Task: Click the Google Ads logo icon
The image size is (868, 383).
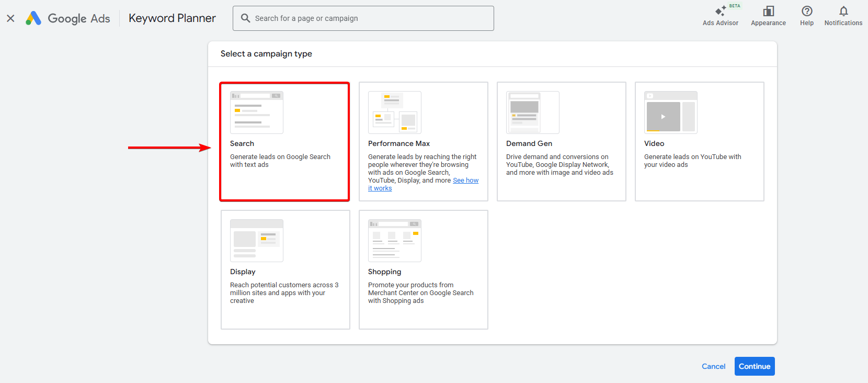Action: click(x=33, y=18)
